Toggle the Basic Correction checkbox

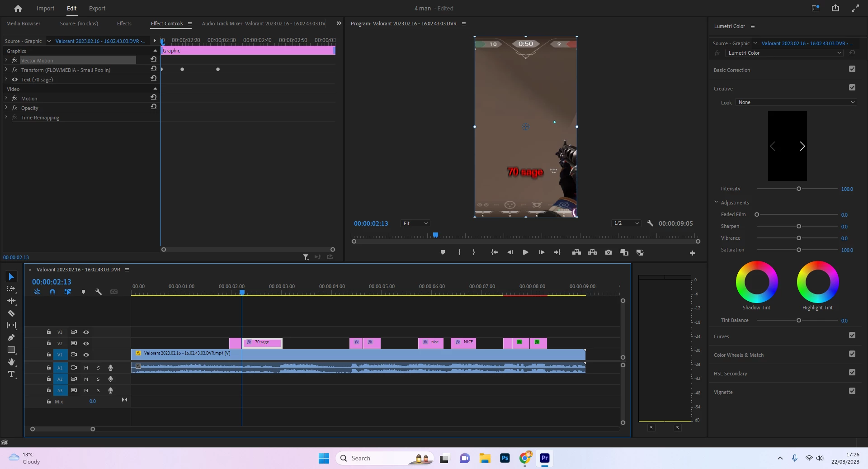[852, 69]
